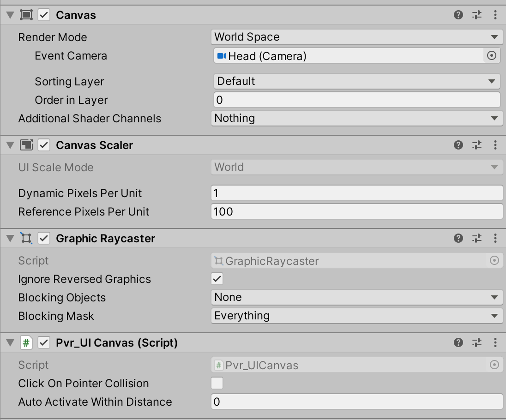Click the Head (Camera) object reference field
506x420 pixels.
tap(349, 56)
